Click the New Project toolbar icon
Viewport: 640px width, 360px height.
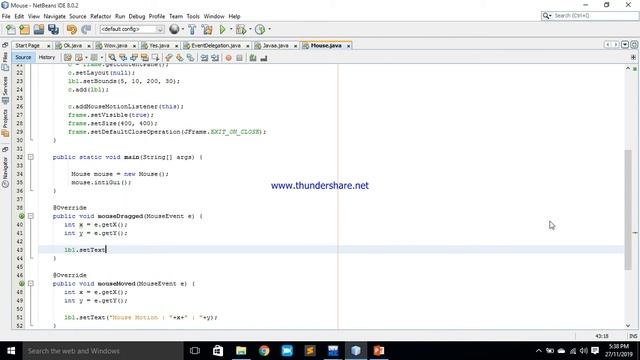pyautogui.click(x=24, y=29)
